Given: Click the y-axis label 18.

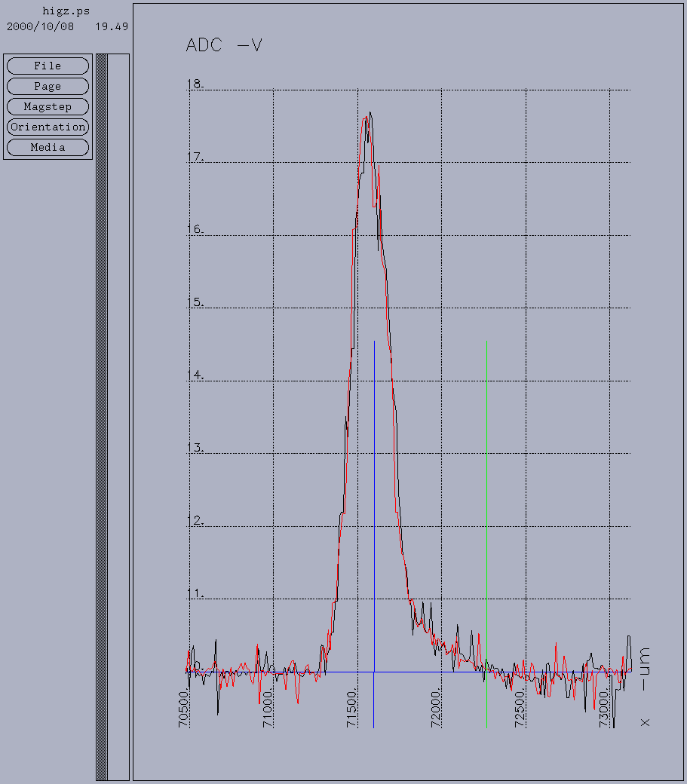Looking at the screenshot, I should 195,84.
